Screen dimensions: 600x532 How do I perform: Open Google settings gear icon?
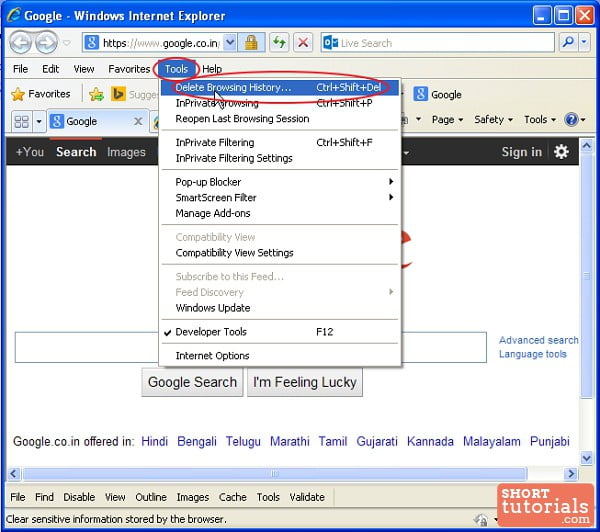pos(561,152)
